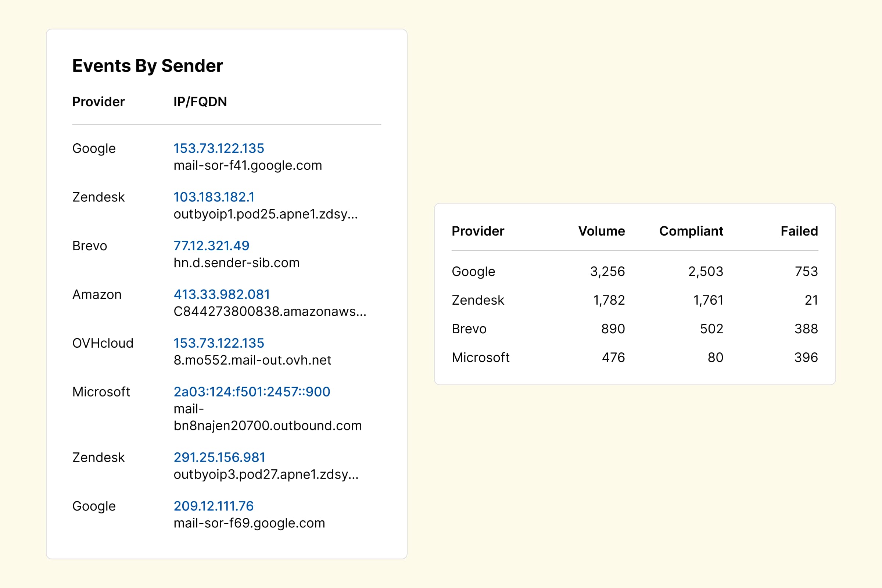Click the Compliant column header

click(691, 232)
